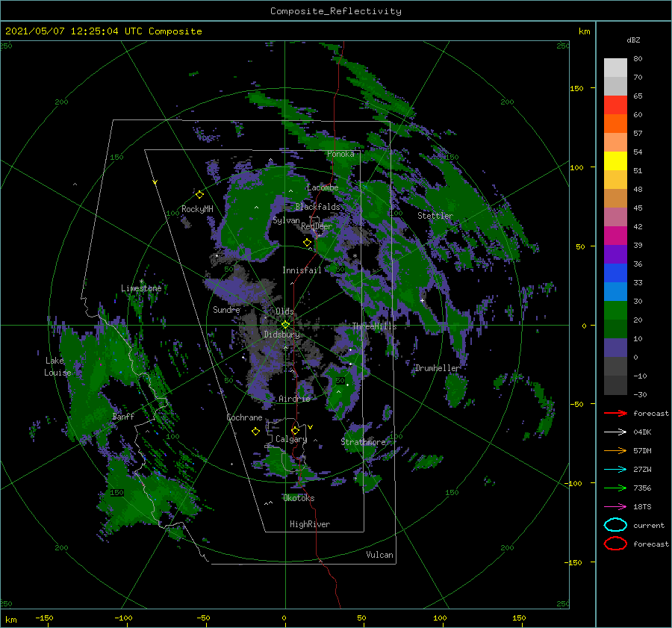
Task: Pick the light gray swatch between 70 and 80 dBZ
Action: pos(615,68)
